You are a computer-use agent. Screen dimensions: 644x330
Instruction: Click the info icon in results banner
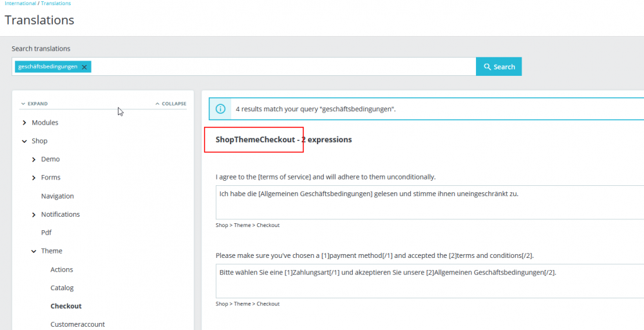click(x=220, y=109)
